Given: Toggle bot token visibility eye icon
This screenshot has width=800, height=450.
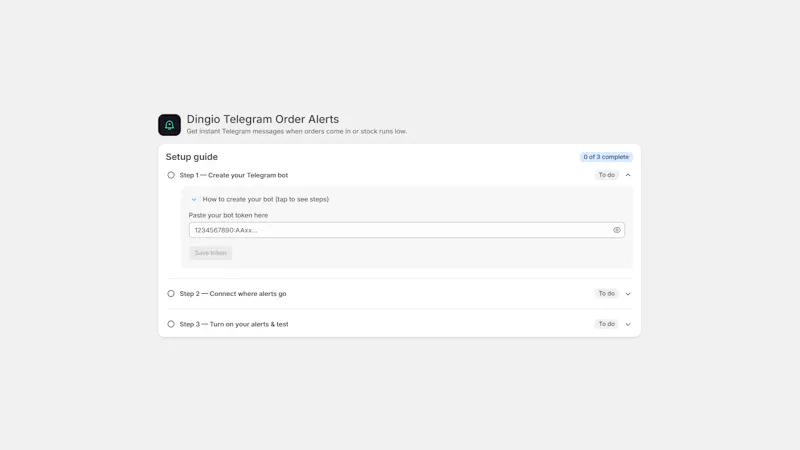Looking at the screenshot, I should pos(616,230).
